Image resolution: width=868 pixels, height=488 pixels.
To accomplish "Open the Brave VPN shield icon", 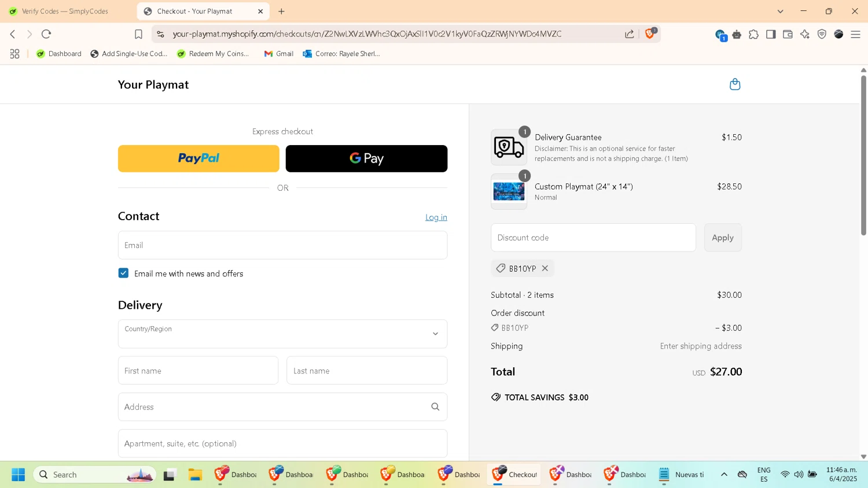I will tap(822, 35).
